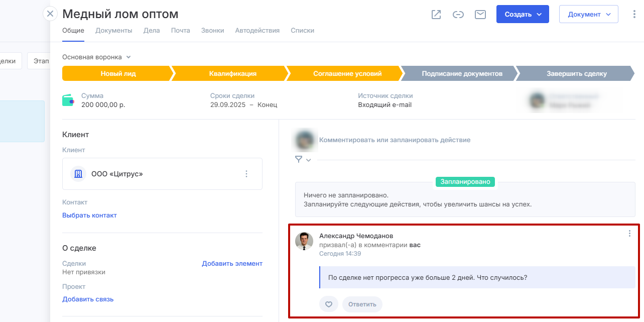The image size is (644, 322).
Task: Open deal in new window icon
Action: coord(436,15)
